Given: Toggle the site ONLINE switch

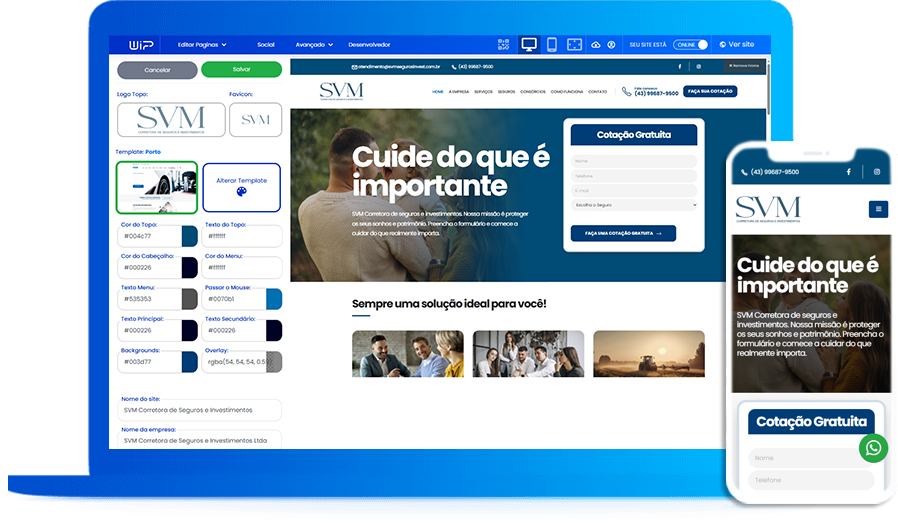Looking at the screenshot, I should [x=691, y=45].
